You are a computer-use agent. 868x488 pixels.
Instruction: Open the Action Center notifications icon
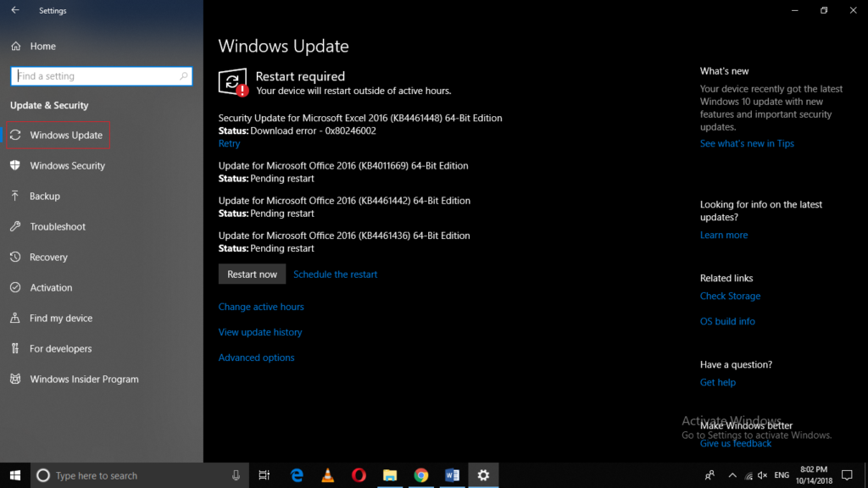point(847,475)
